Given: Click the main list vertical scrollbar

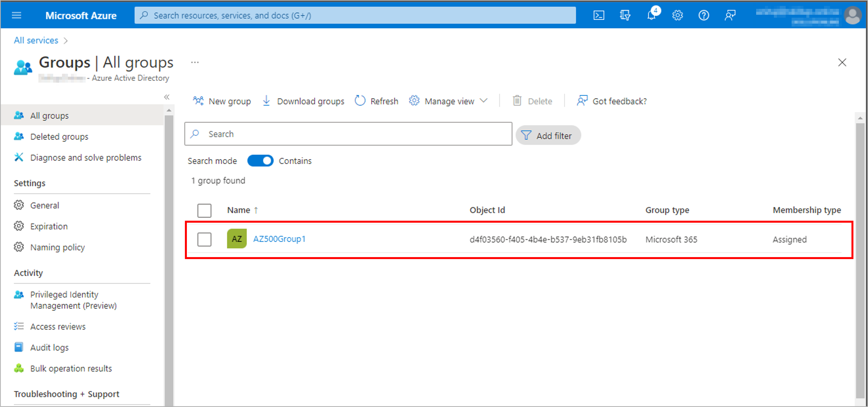Looking at the screenshot, I should (860, 261).
